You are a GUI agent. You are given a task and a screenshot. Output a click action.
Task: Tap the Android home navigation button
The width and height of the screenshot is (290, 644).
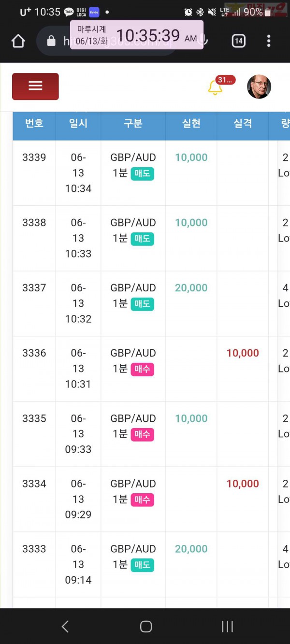[x=145, y=627]
